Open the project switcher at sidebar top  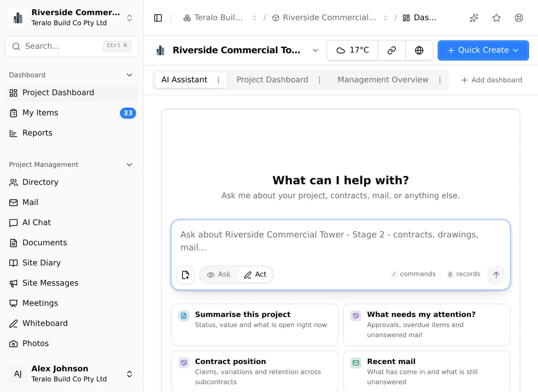pyautogui.click(x=71, y=18)
